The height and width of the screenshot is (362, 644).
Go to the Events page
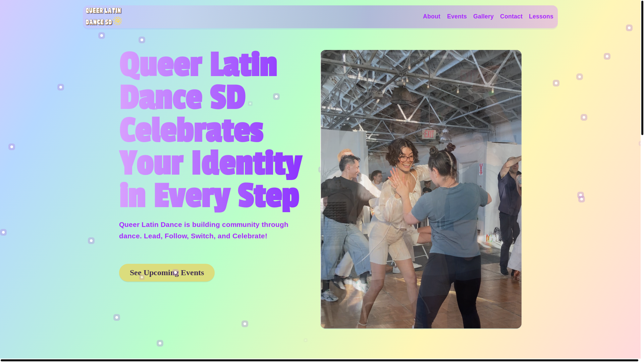[457, 16]
